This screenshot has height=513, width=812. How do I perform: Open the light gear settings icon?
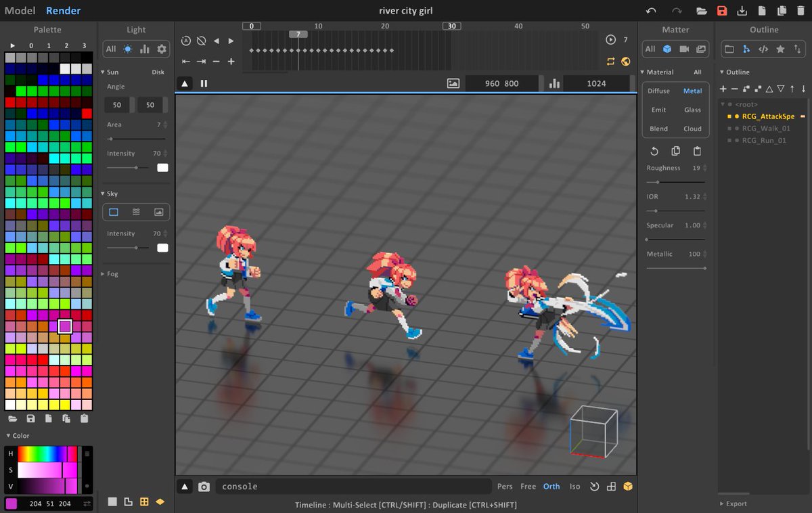pyautogui.click(x=162, y=49)
